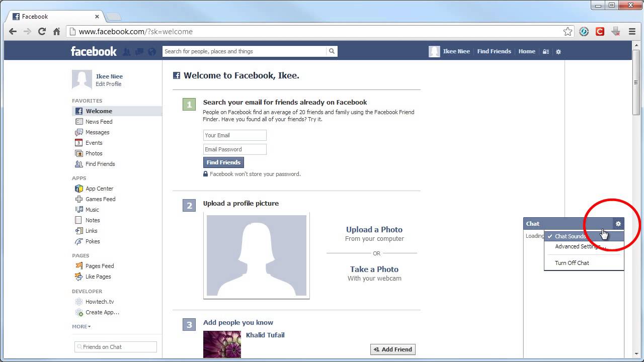Viewport: 644px width, 362px height.
Task: Open messages icon in blue header
Action: [x=139, y=51]
